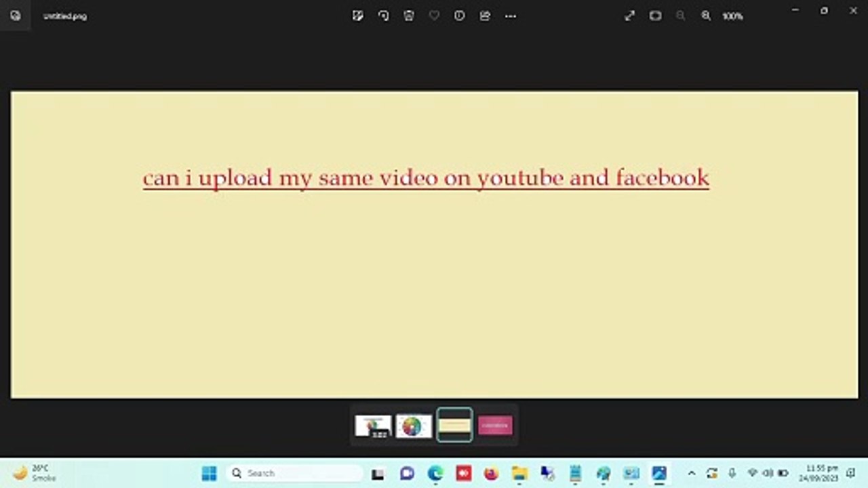868x488 pixels.
Task: Open the notification center icon
Action: click(851, 473)
